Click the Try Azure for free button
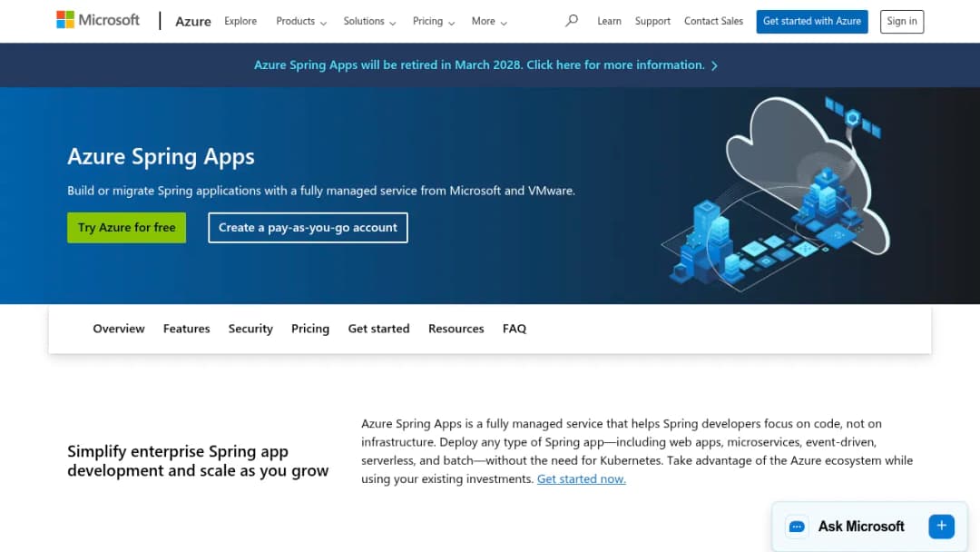Viewport: 980px width, 552px height. point(127,228)
